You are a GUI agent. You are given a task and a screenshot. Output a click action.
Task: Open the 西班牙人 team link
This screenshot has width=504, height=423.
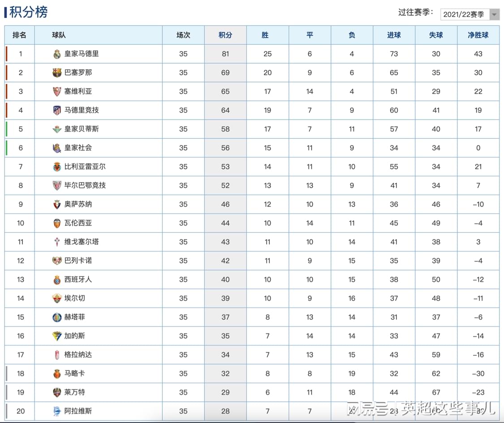[x=78, y=279]
